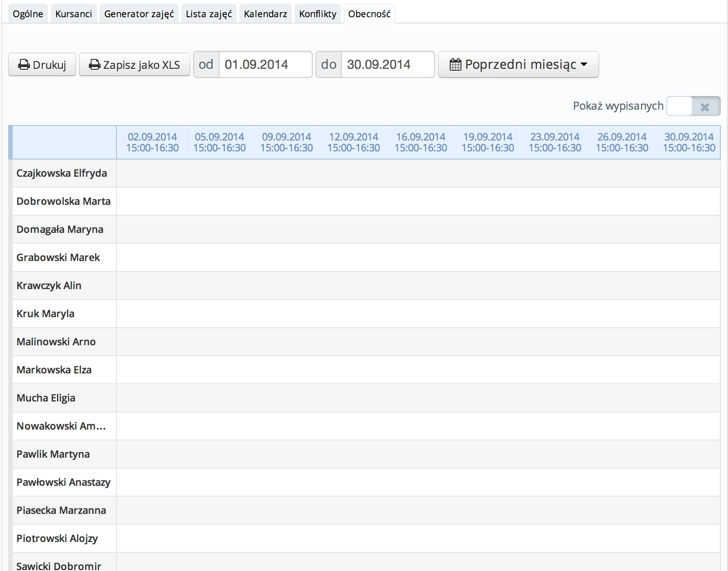Select the Obecność tab
Viewport: 728px width, 571px height.
[369, 14]
